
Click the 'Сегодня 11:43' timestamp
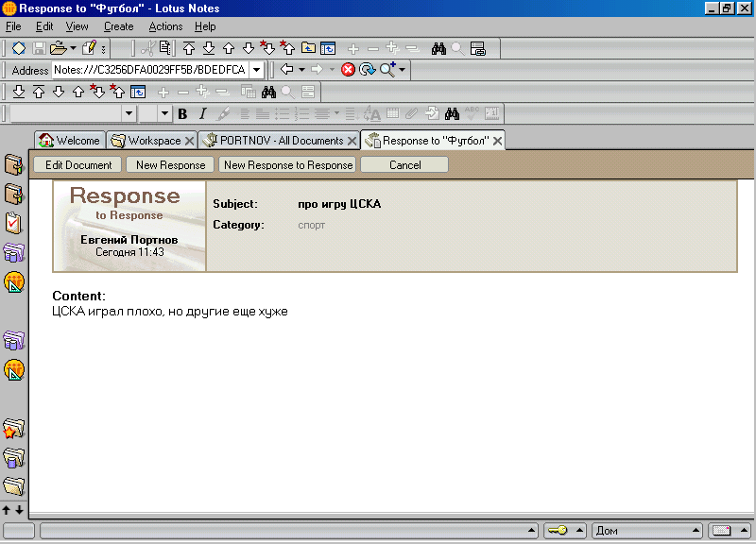tap(129, 252)
